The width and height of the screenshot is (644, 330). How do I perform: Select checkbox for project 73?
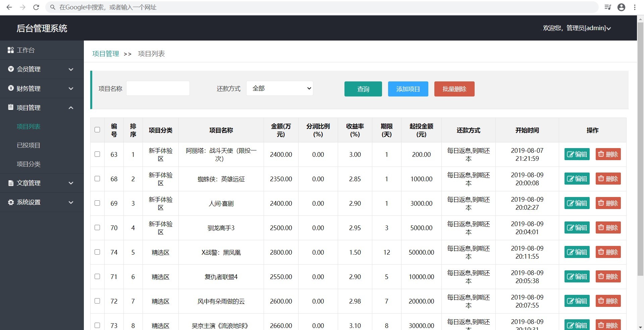[x=97, y=325]
